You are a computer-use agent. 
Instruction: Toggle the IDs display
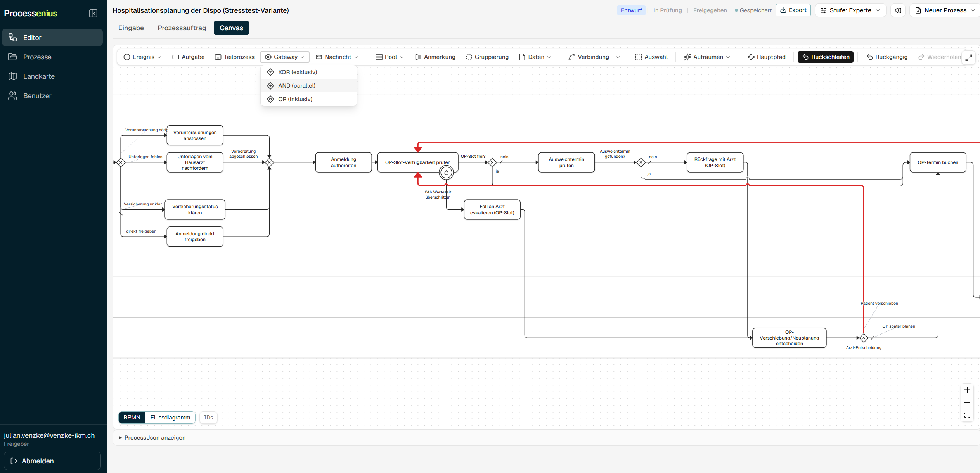[208, 418]
